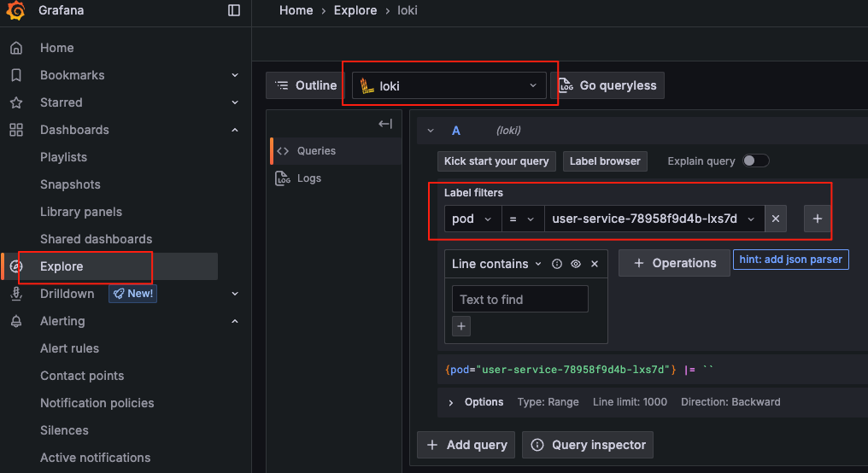The width and height of the screenshot is (868, 473).
Task: Open the user-service pod value dropdown
Action: point(654,219)
